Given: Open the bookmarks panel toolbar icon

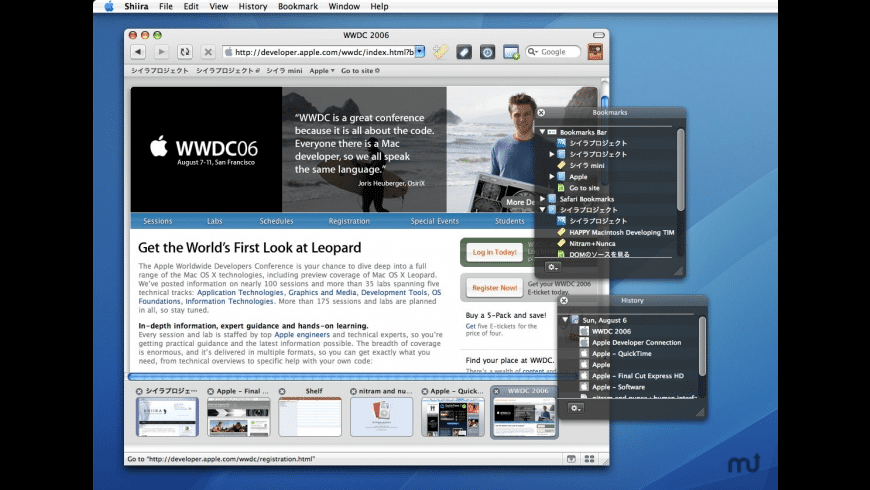Looking at the screenshot, I should point(464,52).
